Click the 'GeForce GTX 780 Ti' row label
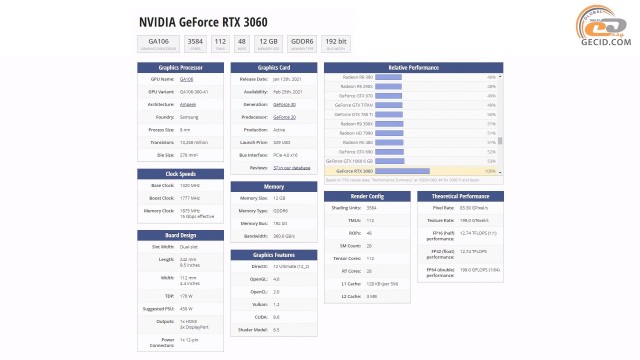Image resolution: width=640 pixels, height=360 pixels. pyautogui.click(x=353, y=115)
